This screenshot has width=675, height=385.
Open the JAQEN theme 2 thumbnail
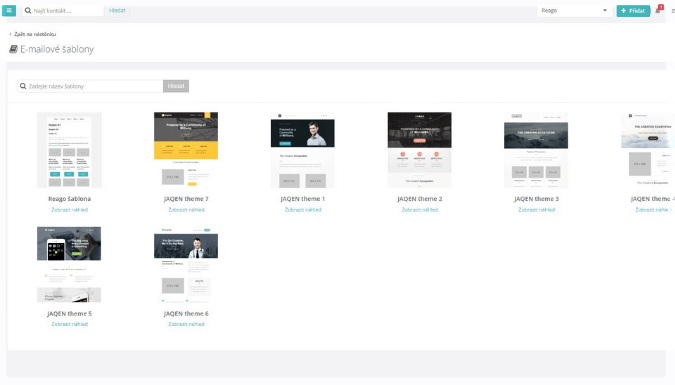pos(420,150)
